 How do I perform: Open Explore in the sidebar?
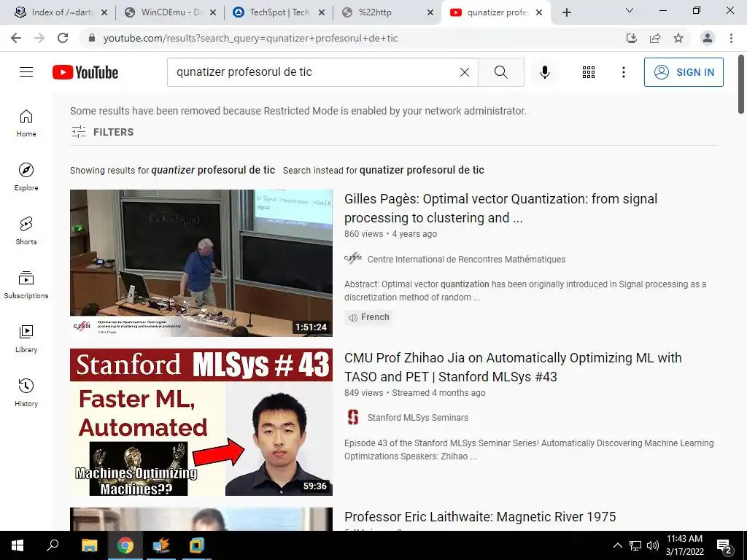(x=26, y=176)
